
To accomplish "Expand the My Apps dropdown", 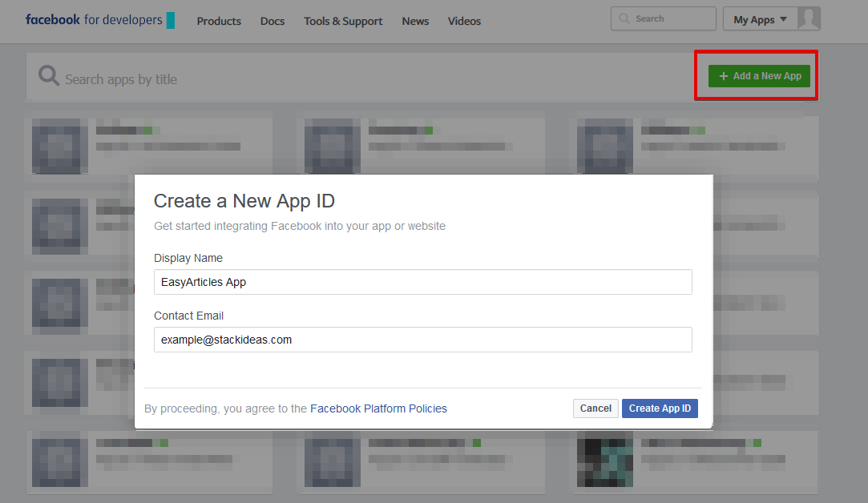I will [760, 19].
